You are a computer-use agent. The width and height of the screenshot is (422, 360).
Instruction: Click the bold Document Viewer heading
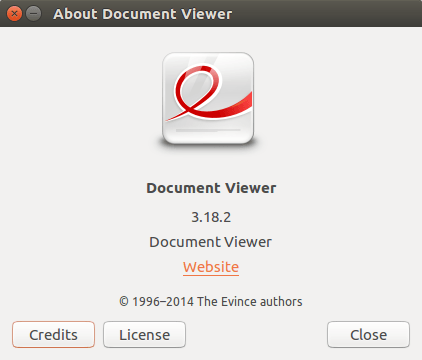(x=211, y=188)
